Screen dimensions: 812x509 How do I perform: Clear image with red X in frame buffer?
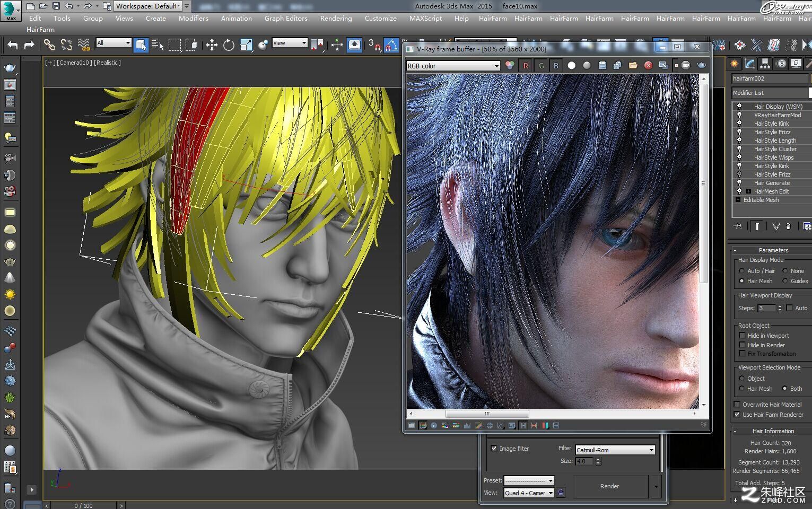[x=648, y=65]
